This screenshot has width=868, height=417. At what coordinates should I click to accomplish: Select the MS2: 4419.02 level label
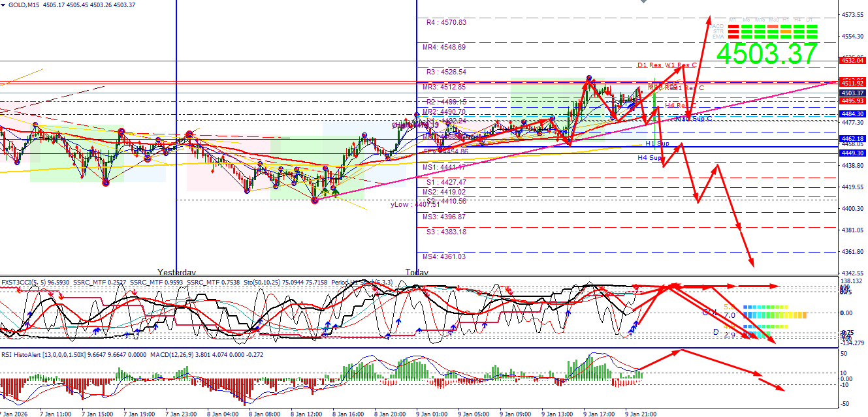pyautogui.click(x=443, y=192)
